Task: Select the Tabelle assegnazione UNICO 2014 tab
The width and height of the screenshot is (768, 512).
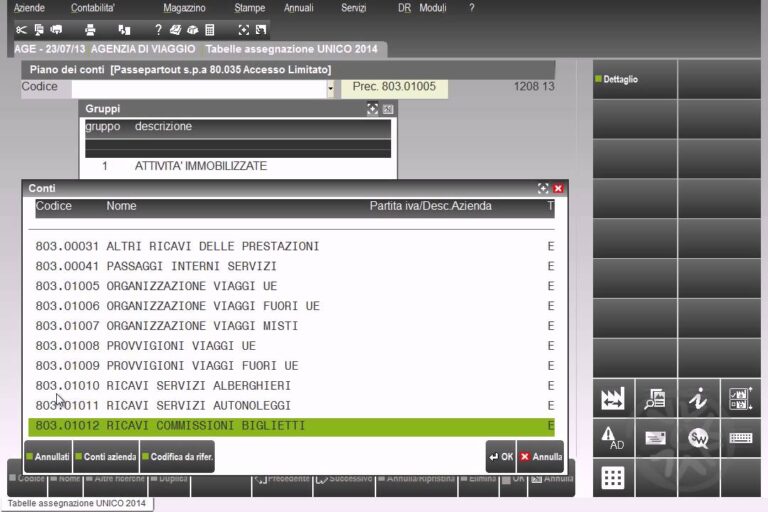Action: 291,49
